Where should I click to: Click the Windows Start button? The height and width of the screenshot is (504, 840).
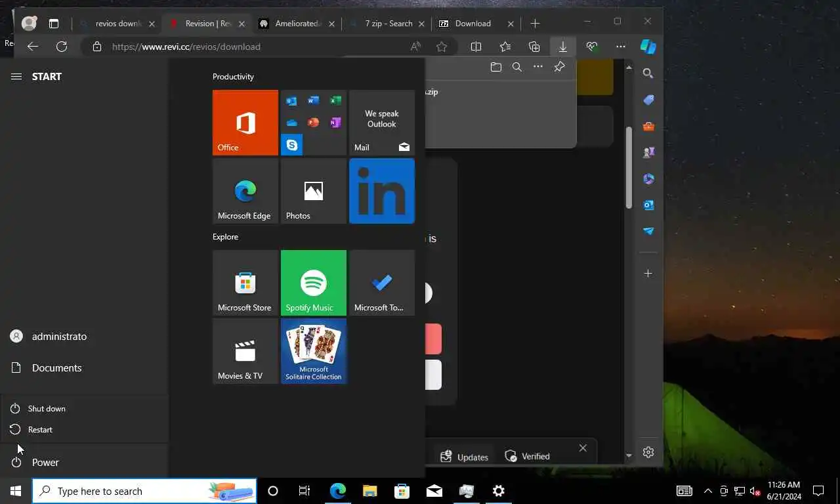pyautogui.click(x=16, y=491)
